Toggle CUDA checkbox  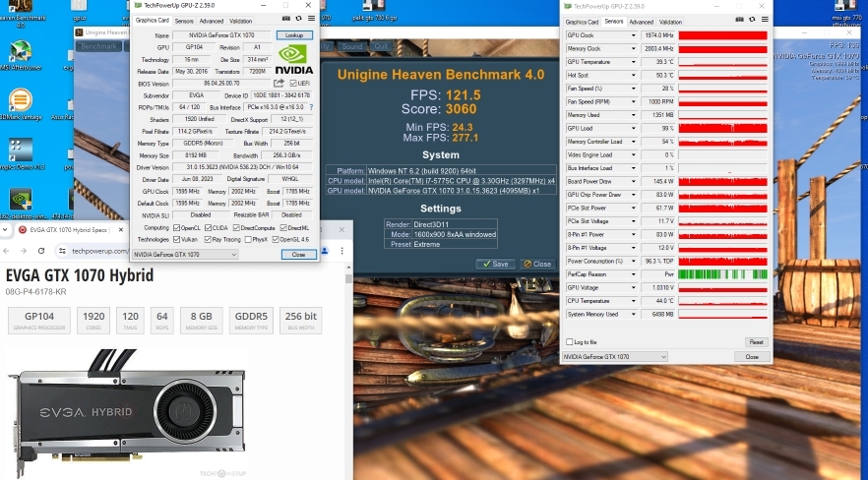[209, 228]
